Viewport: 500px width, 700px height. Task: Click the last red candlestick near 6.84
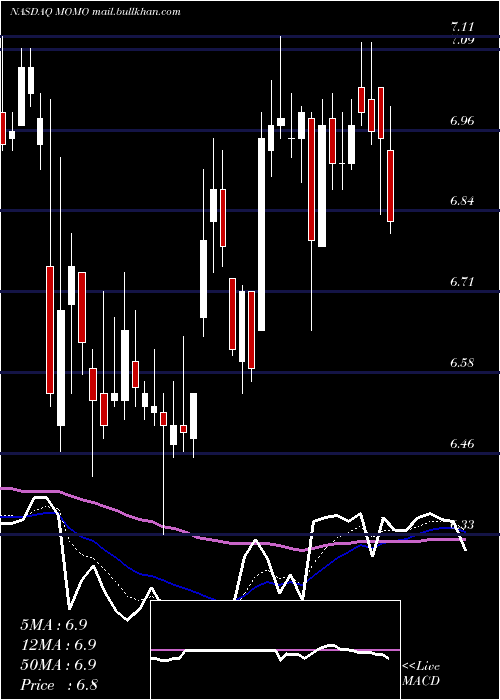coord(391,186)
